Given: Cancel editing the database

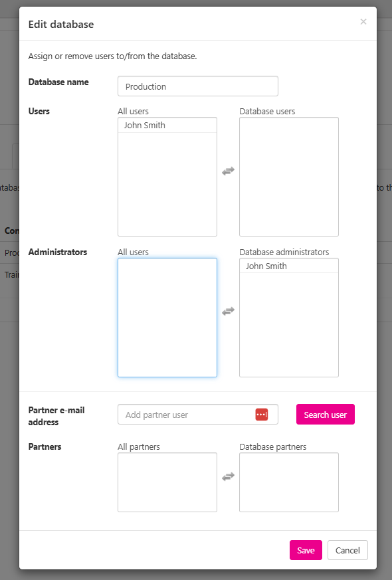Looking at the screenshot, I should (347, 550).
